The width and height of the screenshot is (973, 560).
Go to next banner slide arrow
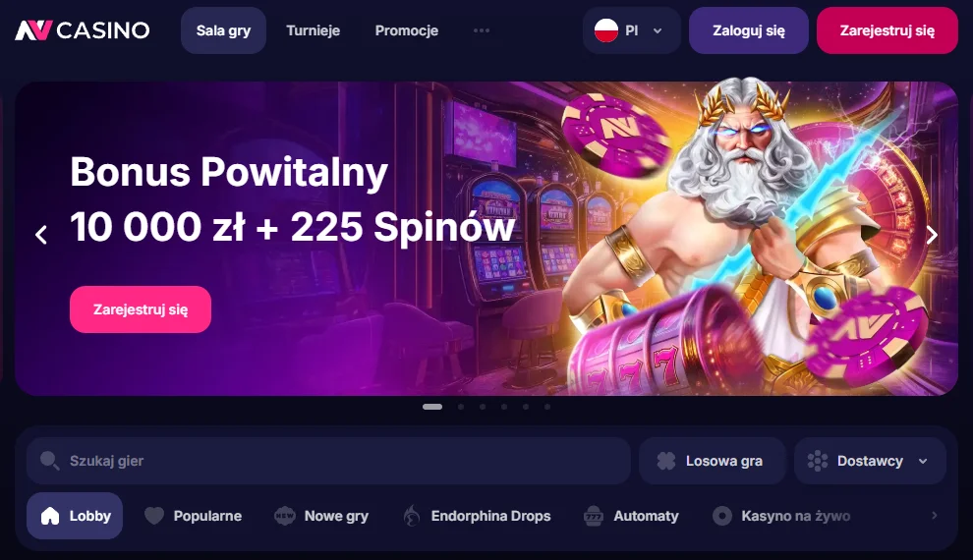[932, 235]
